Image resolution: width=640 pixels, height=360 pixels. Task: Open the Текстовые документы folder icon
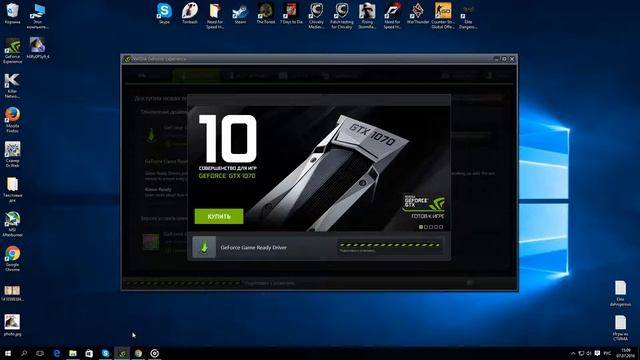pos(12,189)
